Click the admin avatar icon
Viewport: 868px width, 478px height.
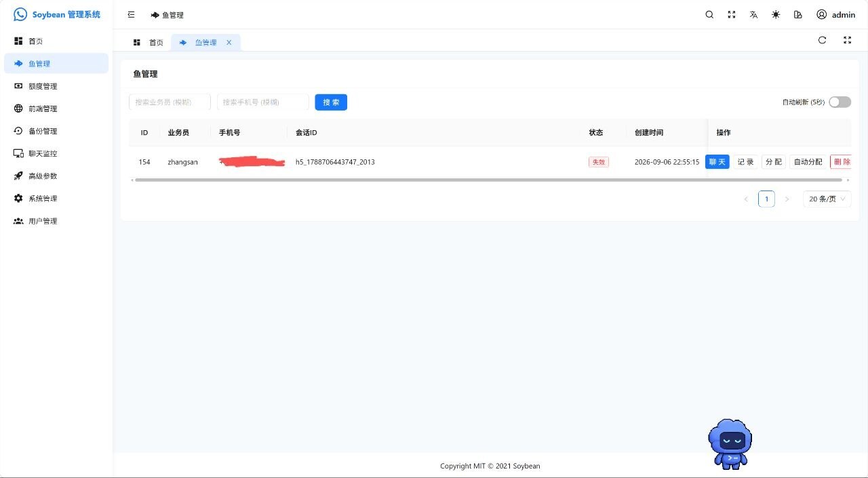coord(822,14)
